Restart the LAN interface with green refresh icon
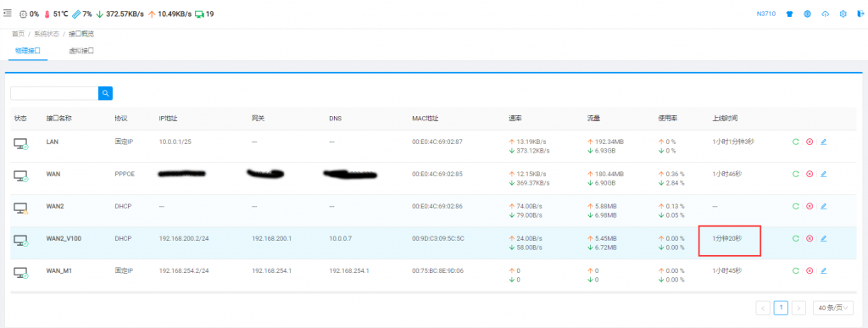 click(x=795, y=142)
